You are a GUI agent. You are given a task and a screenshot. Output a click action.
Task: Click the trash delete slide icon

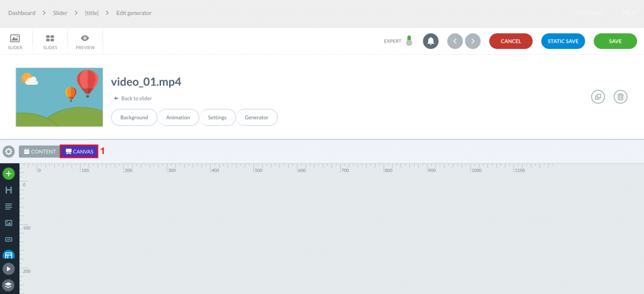[x=621, y=97]
